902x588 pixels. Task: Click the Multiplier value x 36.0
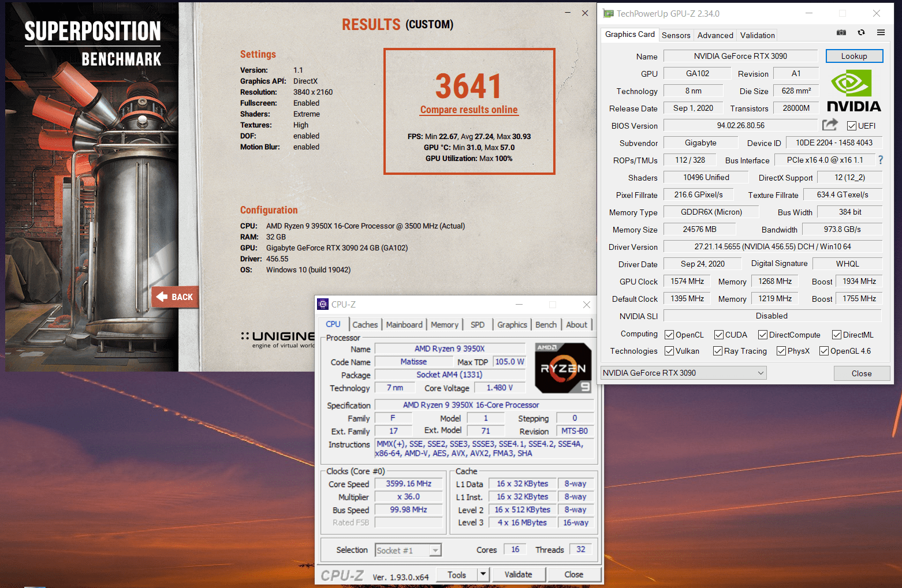click(x=408, y=496)
